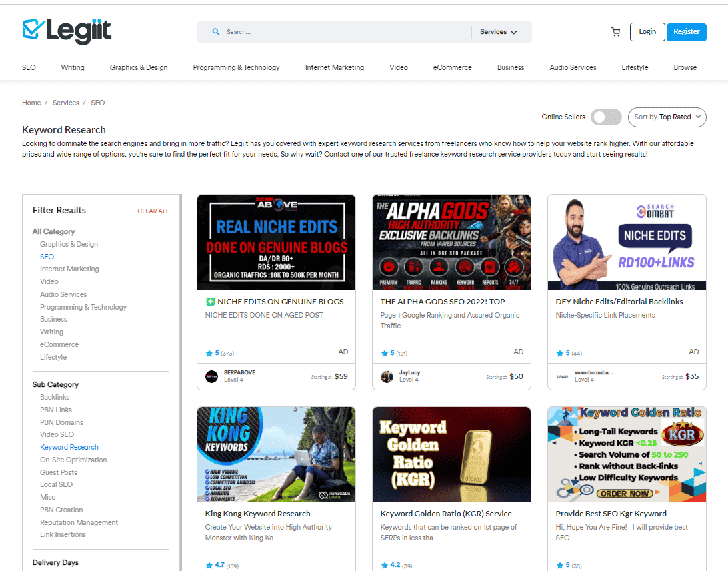Click JayLucy seller avatar
The image size is (728, 571).
coord(387,376)
